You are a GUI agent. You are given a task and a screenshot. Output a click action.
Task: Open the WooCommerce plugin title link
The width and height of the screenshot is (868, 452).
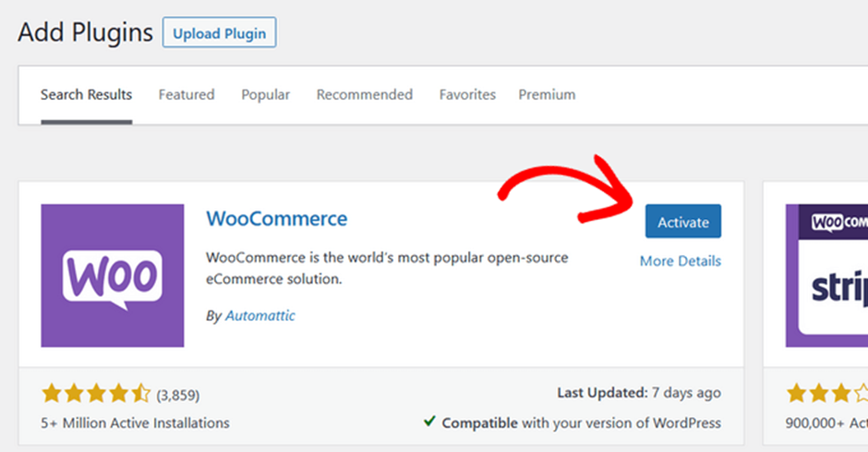pos(277,219)
